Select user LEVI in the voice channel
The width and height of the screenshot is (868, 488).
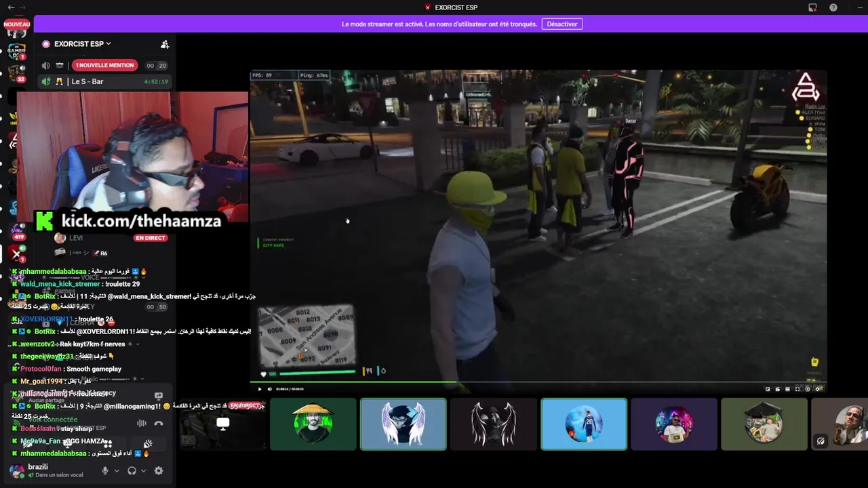[x=75, y=238]
